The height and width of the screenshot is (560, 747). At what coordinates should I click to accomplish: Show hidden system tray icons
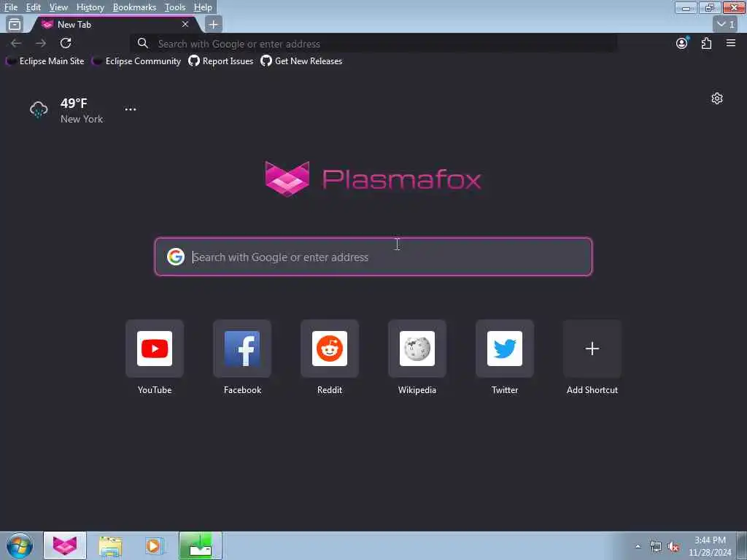tap(638, 546)
